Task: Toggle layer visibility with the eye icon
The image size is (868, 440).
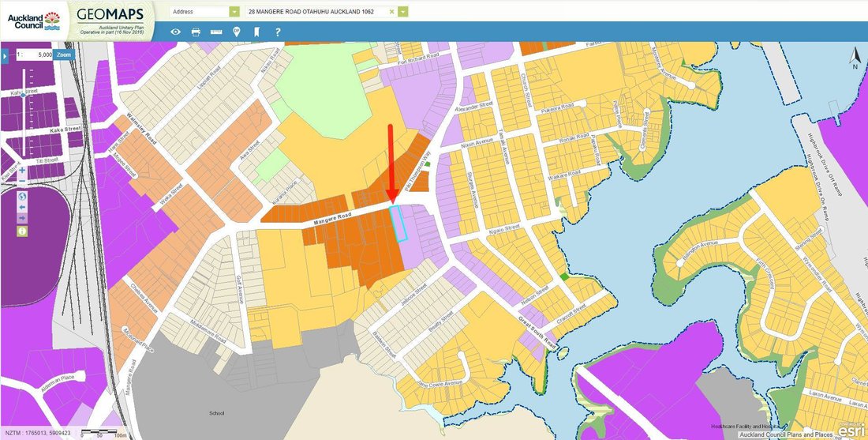Action: coord(175,32)
